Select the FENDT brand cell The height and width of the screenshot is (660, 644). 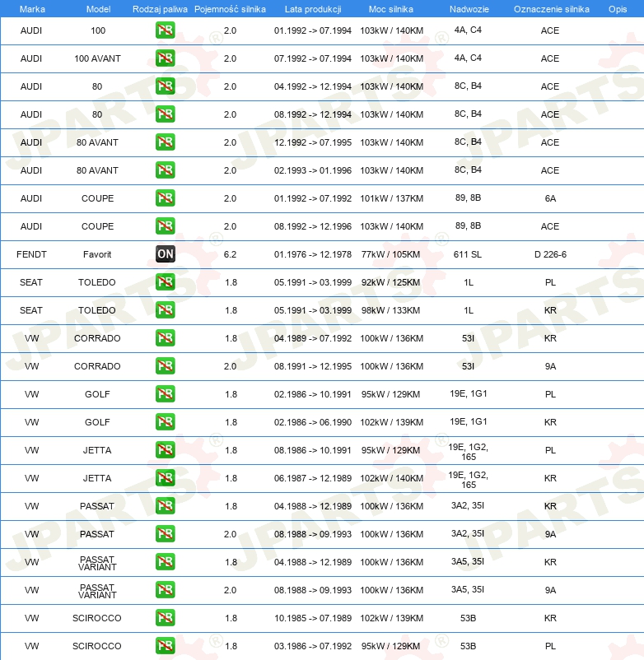31,254
